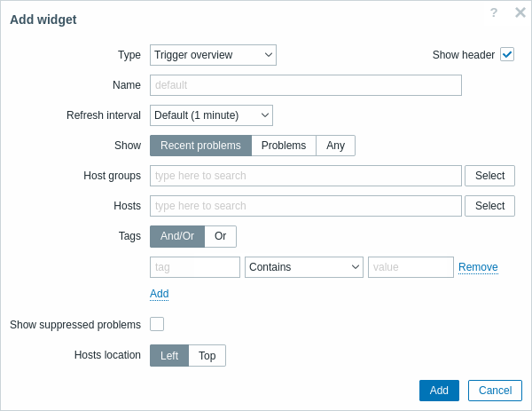Select And/Or tags evaluation

click(x=177, y=236)
